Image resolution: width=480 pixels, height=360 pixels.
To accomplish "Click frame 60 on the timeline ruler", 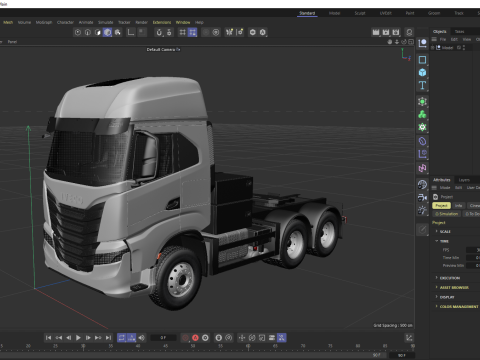I will coord(248,346).
